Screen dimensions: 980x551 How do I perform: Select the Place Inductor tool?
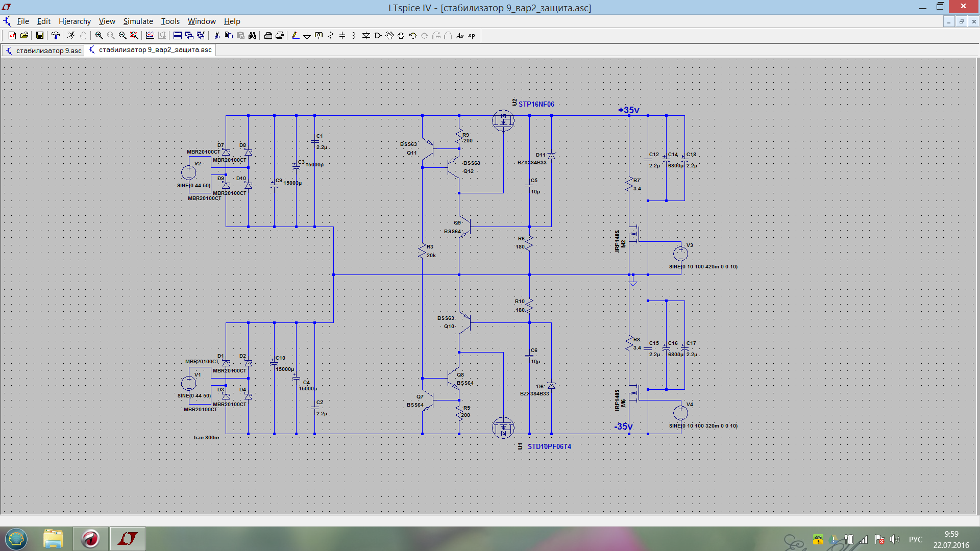[354, 36]
